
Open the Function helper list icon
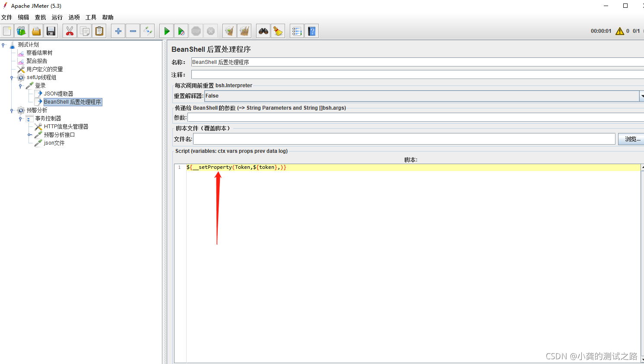tap(297, 31)
